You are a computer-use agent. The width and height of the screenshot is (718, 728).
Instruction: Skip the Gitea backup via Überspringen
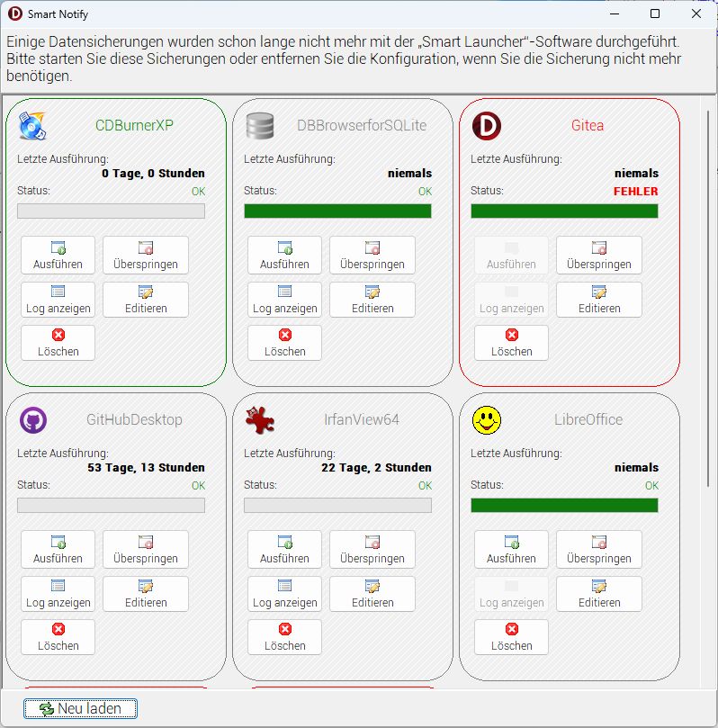tap(599, 255)
